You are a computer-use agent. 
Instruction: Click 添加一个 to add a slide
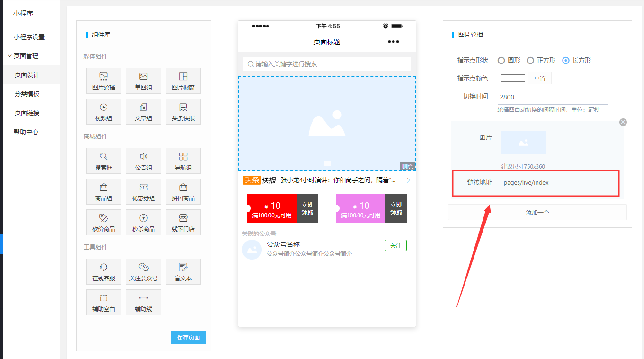537,213
